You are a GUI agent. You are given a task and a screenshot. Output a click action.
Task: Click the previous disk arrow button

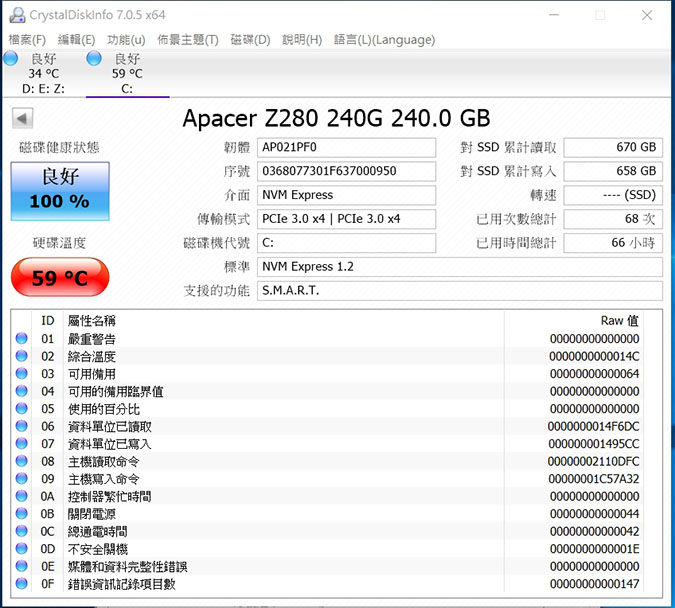(23, 119)
